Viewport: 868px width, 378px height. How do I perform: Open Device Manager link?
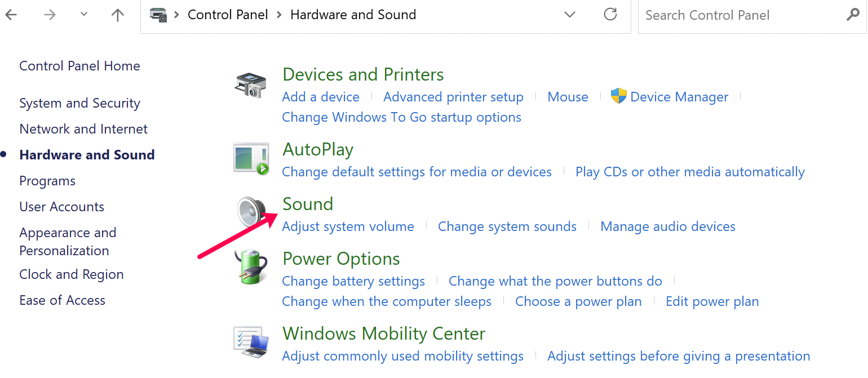click(679, 97)
